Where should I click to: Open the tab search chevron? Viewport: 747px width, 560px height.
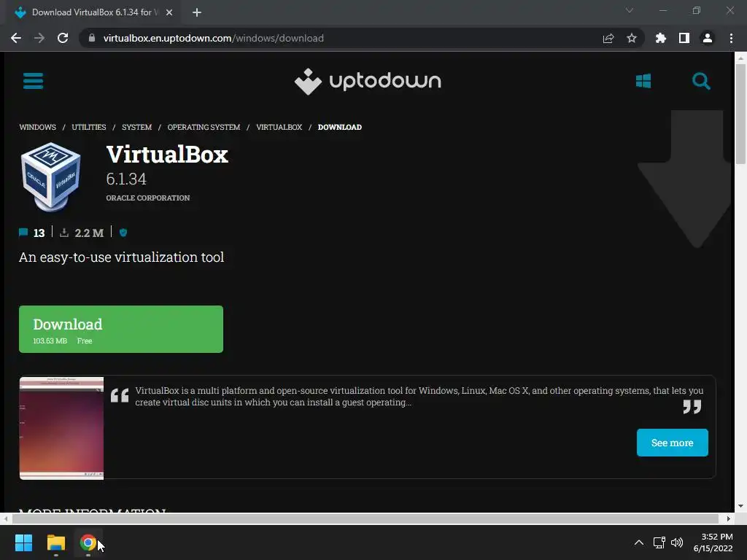(x=630, y=10)
